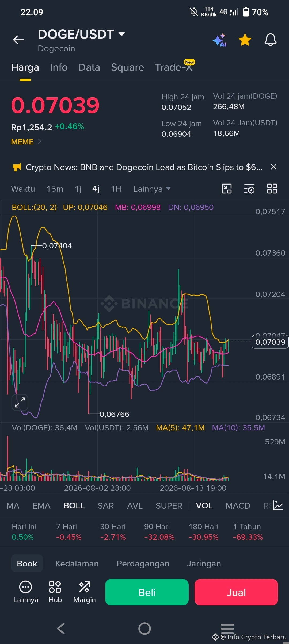
Task: Tap the 180 Hari -30.95% change
Action: tap(204, 532)
